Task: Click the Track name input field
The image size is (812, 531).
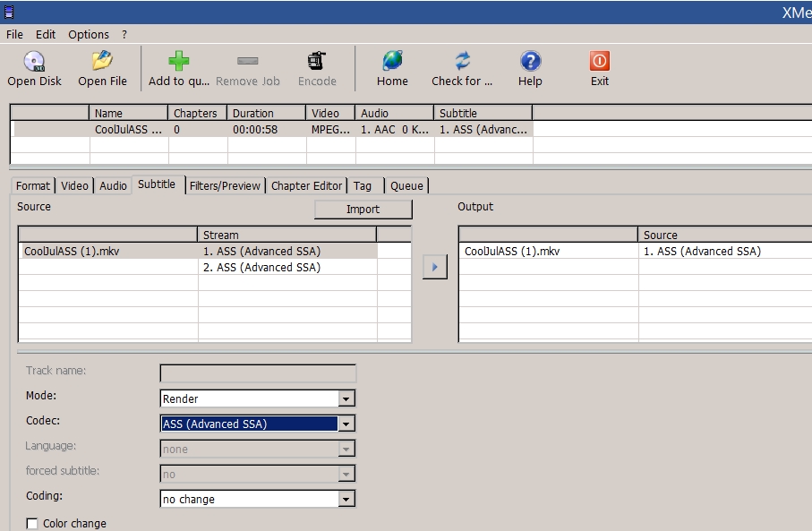Action: [258, 373]
